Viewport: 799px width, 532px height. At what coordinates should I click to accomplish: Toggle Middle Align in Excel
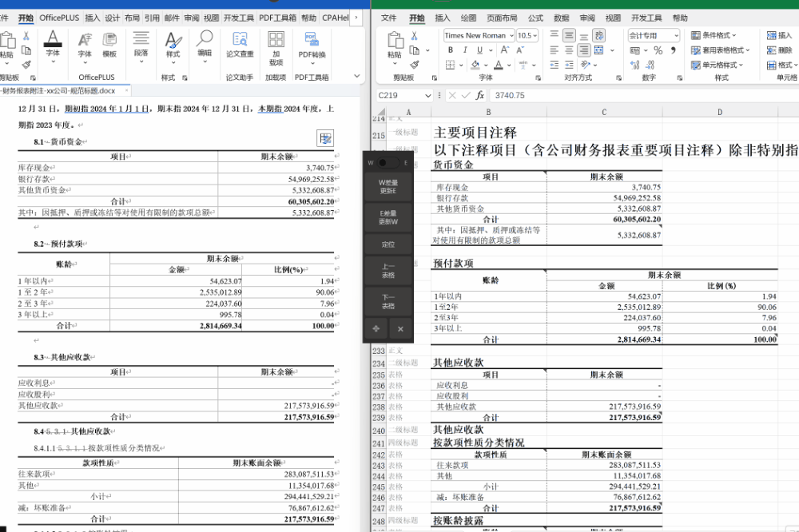pyautogui.click(x=569, y=35)
